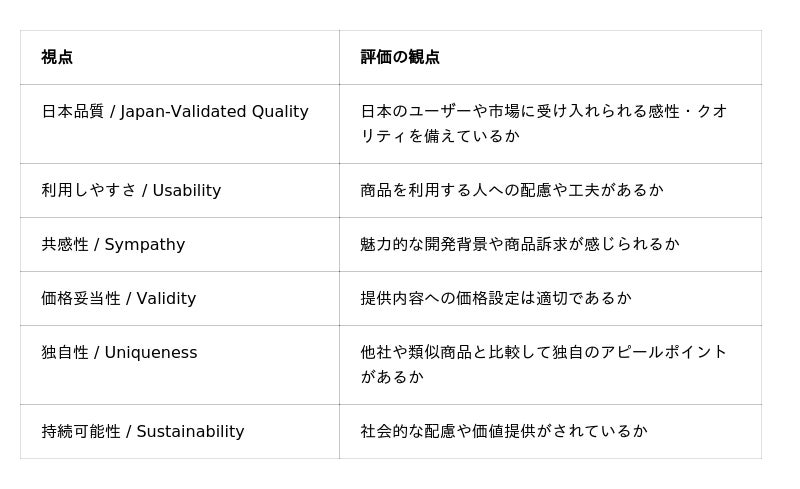Select the 価格妥当性 / Validity cell
This screenshot has width=800, height=489.
point(180,299)
